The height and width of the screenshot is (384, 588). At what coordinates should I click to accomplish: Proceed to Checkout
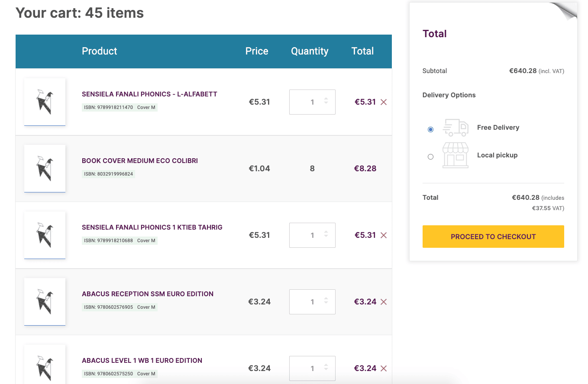[493, 237]
